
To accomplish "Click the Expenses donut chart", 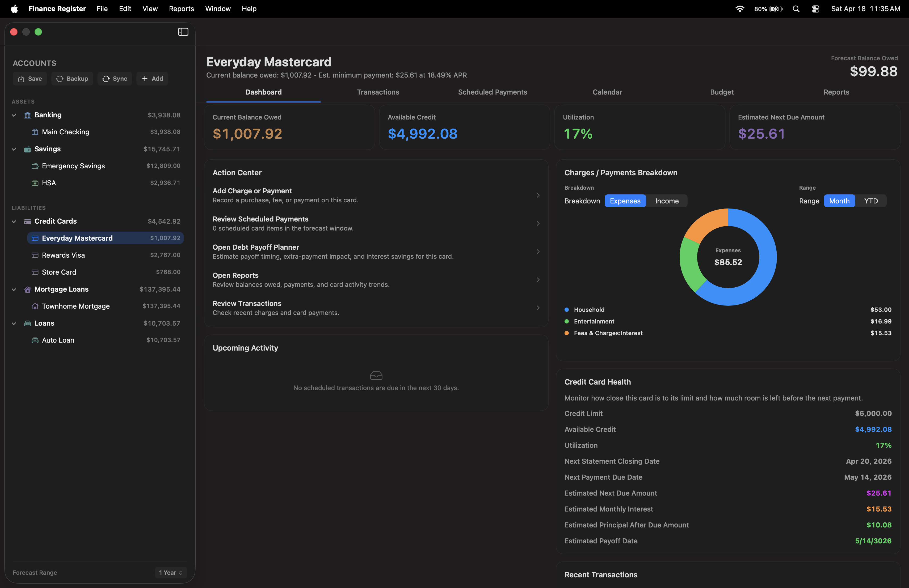I will tap(728, 257).
